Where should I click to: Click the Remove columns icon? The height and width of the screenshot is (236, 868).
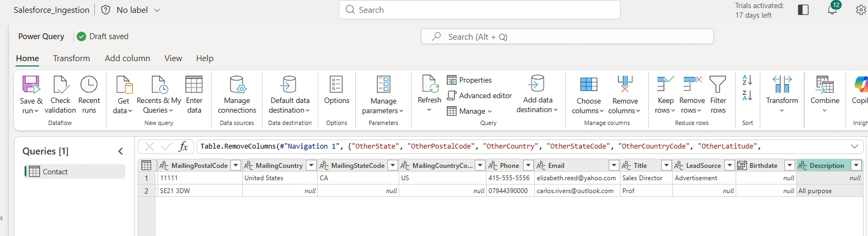(625, 84)
